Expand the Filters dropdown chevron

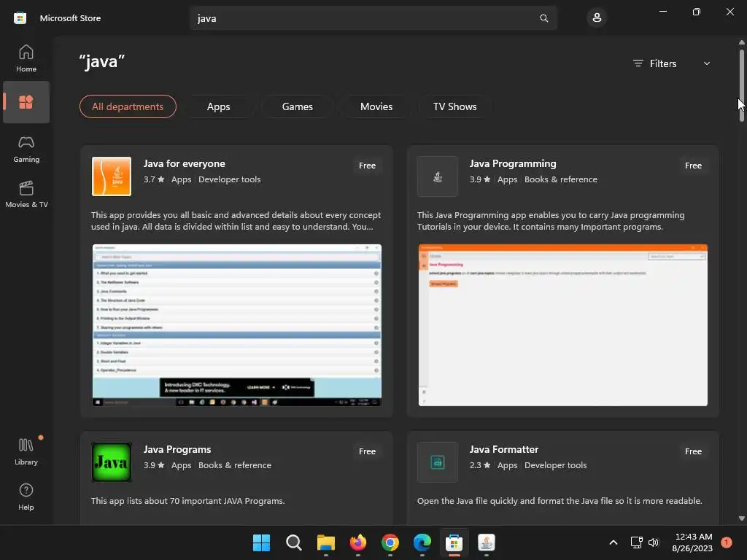click(707, 63)
